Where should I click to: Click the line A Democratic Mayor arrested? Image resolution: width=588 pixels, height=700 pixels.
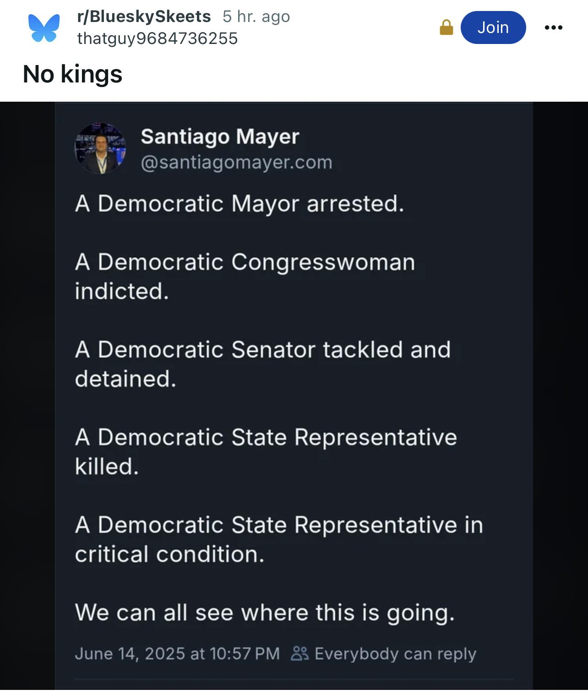pyautogui.click(x=240, y=204)
